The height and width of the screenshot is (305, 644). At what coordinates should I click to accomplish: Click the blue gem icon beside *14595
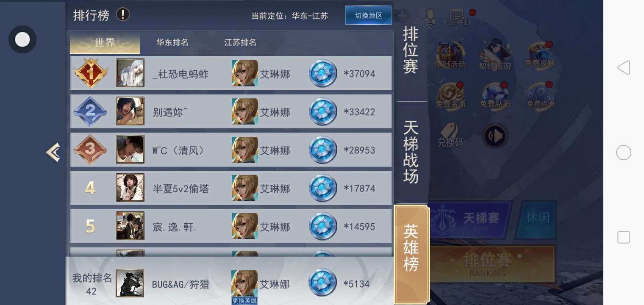(323, 226)
